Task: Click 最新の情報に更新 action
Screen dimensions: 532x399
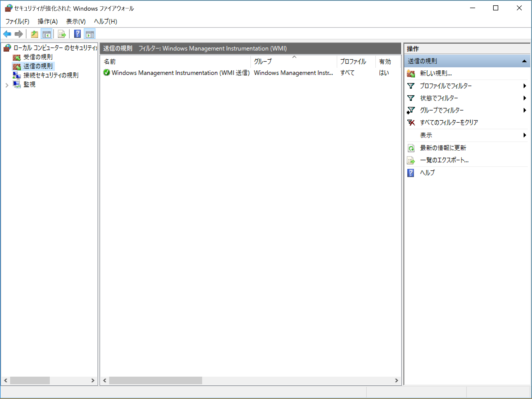Action: pyautogui.click(x=443, y=148)
